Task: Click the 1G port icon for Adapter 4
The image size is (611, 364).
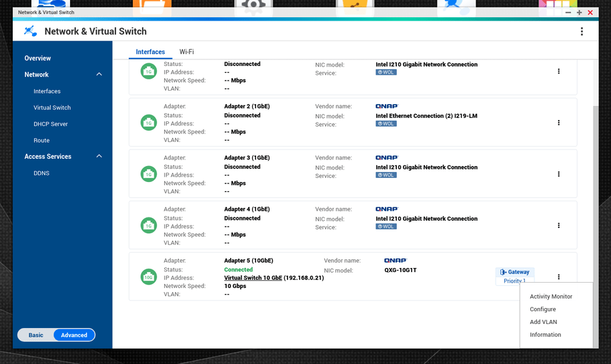Action: 149,225
